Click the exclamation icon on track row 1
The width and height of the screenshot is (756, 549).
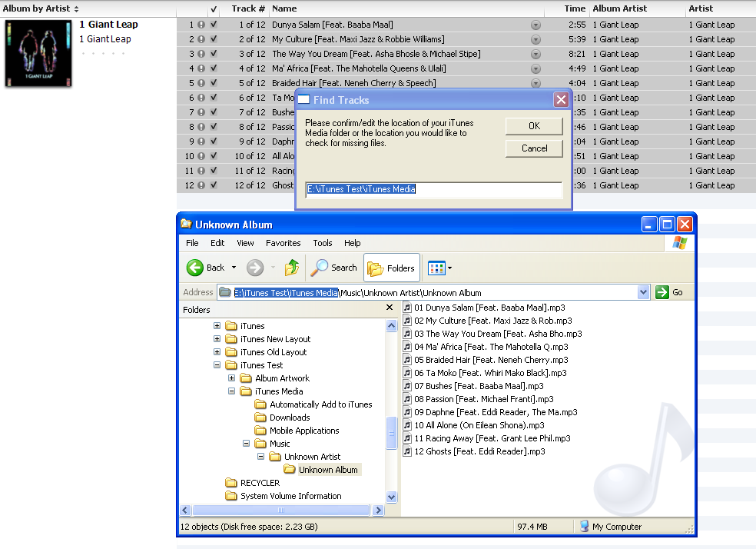pyautogui.click(x=201, y=25)
